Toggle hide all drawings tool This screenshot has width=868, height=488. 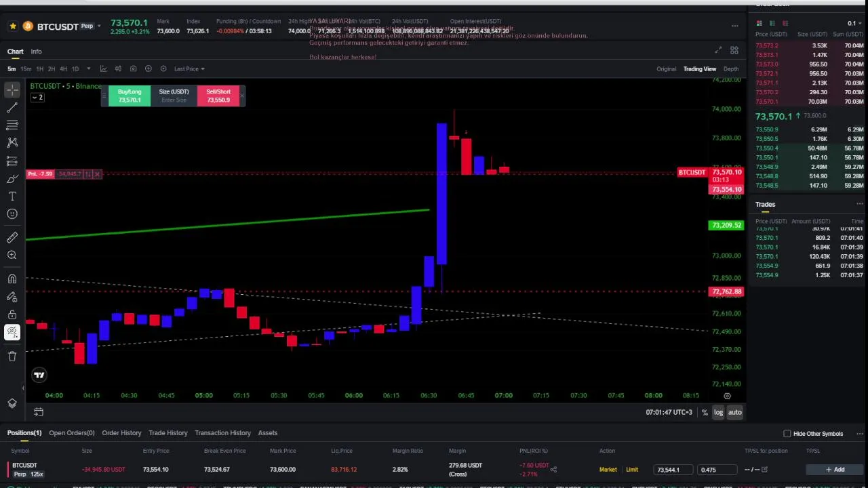click(12, 332)
